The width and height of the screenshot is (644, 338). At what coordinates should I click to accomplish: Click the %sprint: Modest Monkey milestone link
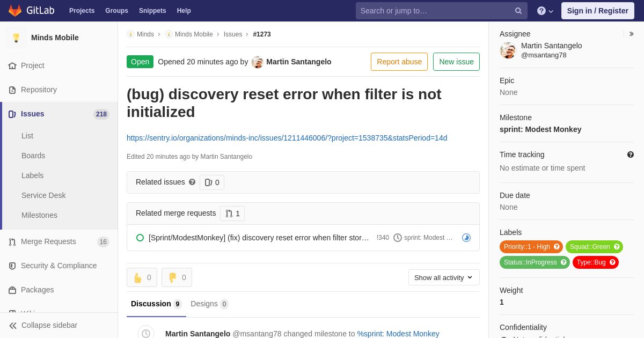pyautogui.click(x=398, y=334)
